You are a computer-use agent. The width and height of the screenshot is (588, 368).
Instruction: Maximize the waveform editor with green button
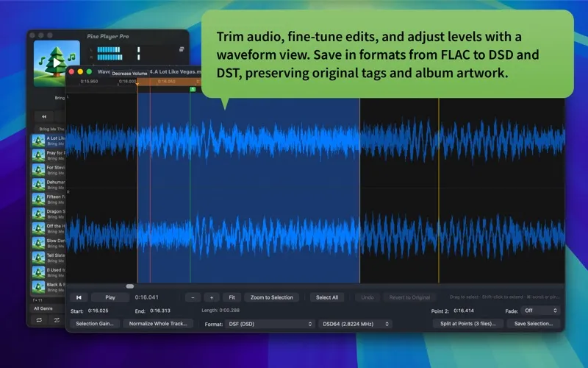(x=89, y=71)
